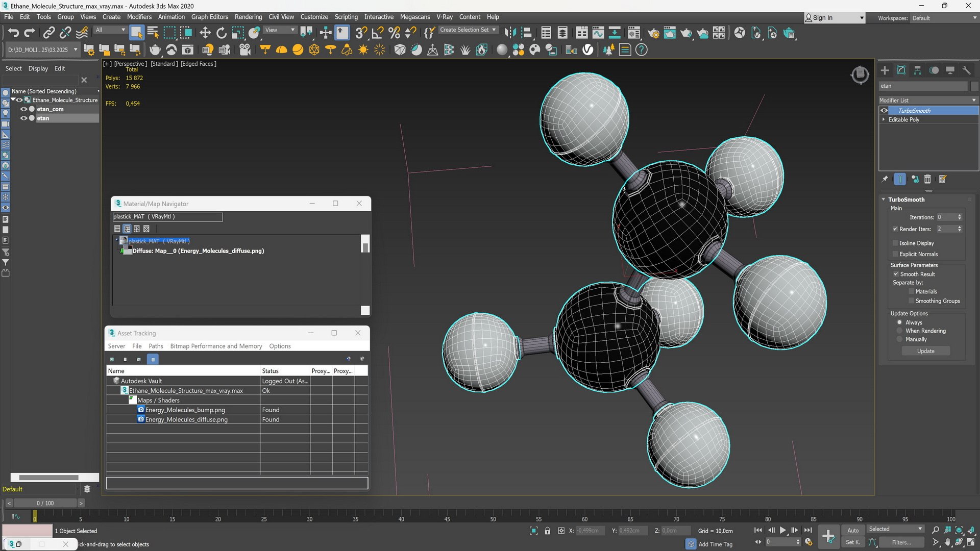Activate the Rotate tool

(x=221, y=33)
